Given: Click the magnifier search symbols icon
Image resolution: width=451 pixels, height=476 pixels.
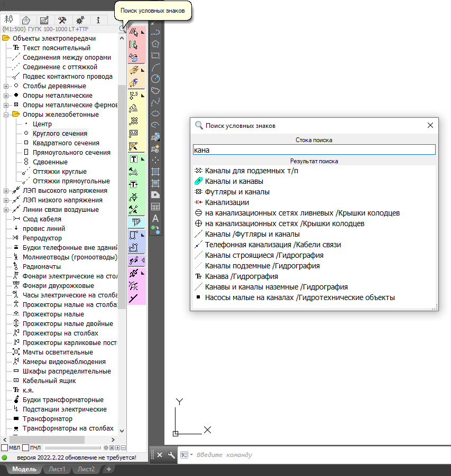Looking at the screenshot, I should point(122,29).
